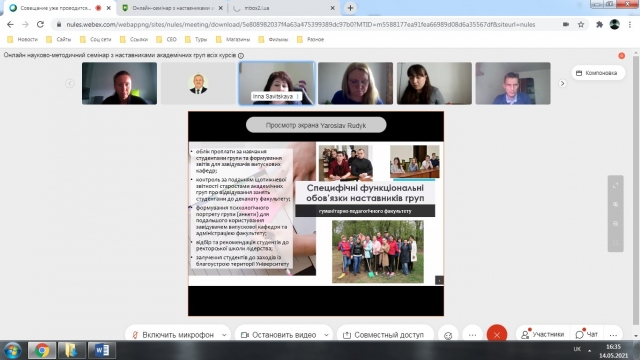The image size is (640, 360).
Task: Toggle Остановить видео button
Action: 279,335
